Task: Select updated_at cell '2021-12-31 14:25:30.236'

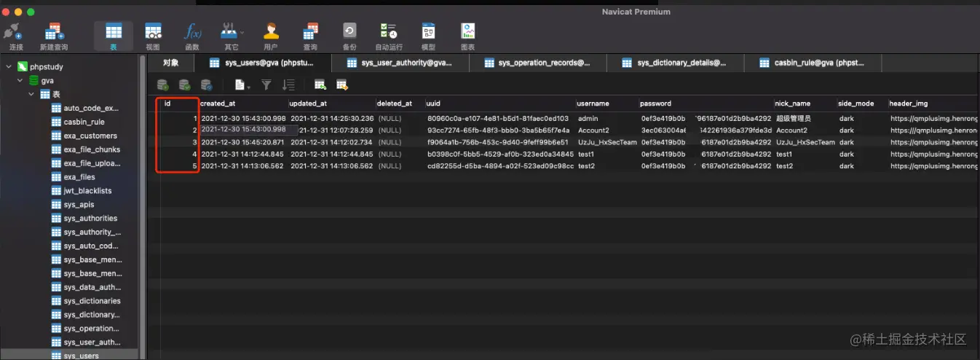Action: (x=332, y=118)
